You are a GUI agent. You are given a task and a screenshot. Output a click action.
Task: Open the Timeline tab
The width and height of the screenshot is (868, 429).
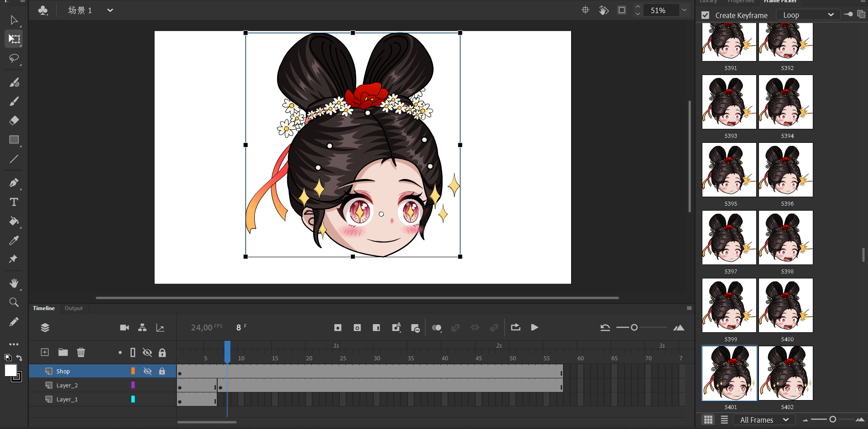click(x=44, y=308)
